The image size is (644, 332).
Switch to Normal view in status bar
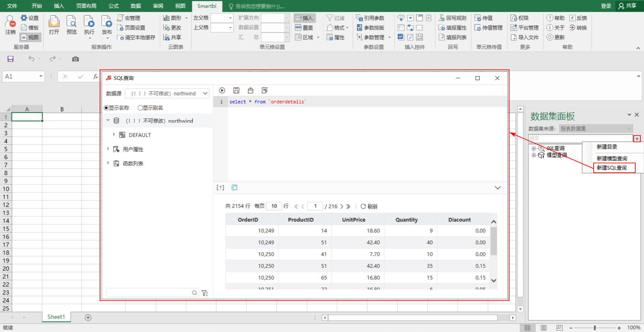[x=528, y=328]
